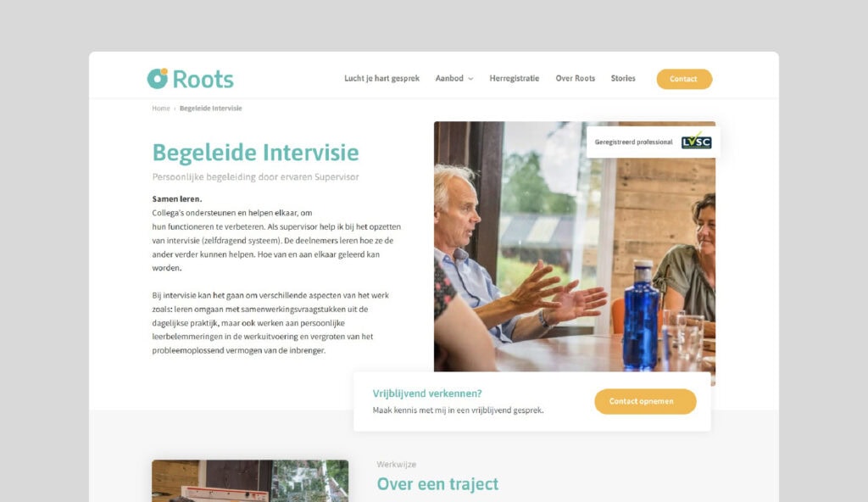Expand the Aanbod dropdown chevron

[x=470, y=79]
